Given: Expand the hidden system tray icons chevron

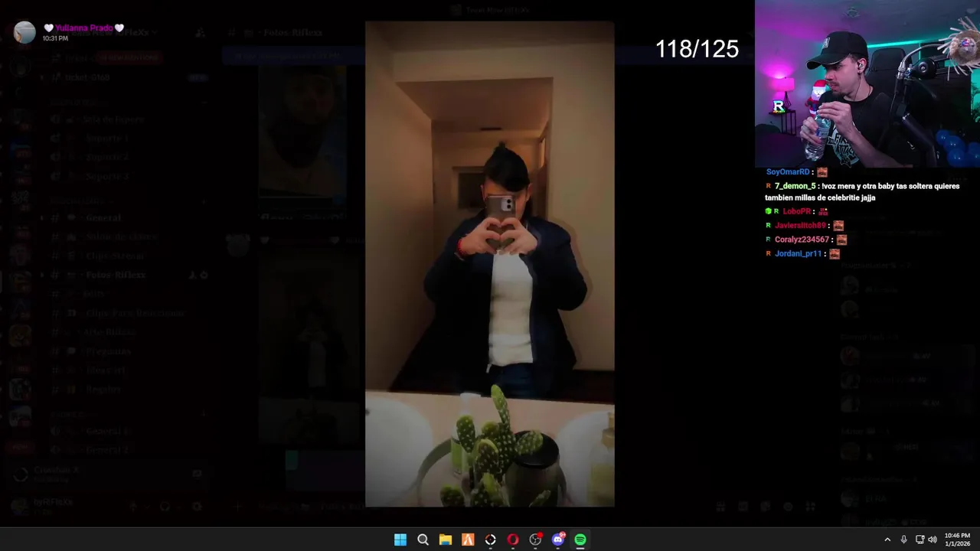Looking at the screenshot, I should (x=887, y=540).
